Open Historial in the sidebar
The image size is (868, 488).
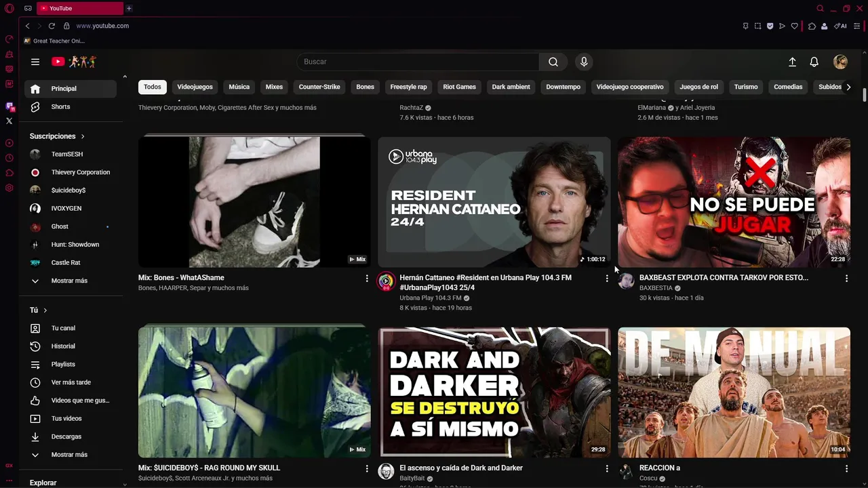(x=71, y=346)
